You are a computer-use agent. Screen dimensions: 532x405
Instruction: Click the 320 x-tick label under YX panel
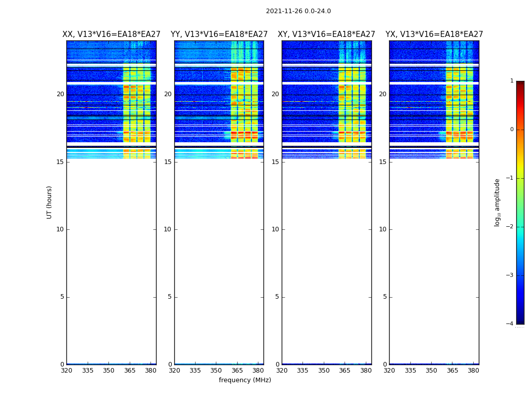[x=389, y=371]
